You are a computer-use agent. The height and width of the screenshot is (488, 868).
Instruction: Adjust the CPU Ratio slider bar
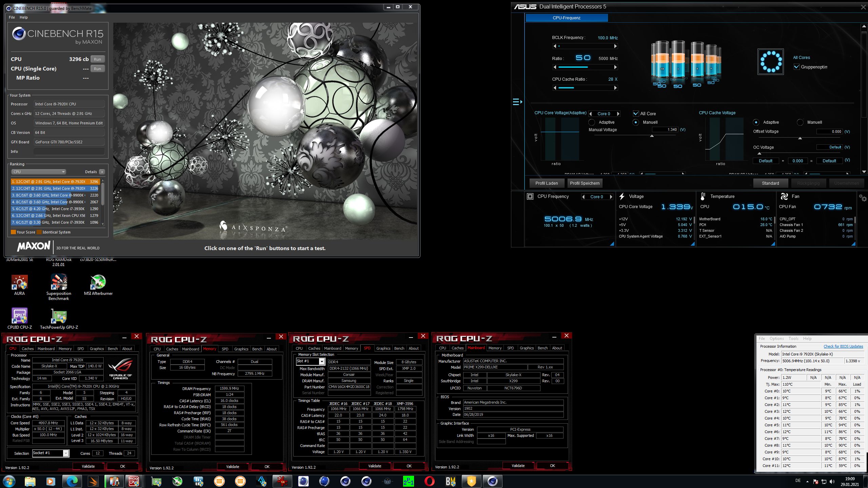pyautogui.click(x=585, y=67)
